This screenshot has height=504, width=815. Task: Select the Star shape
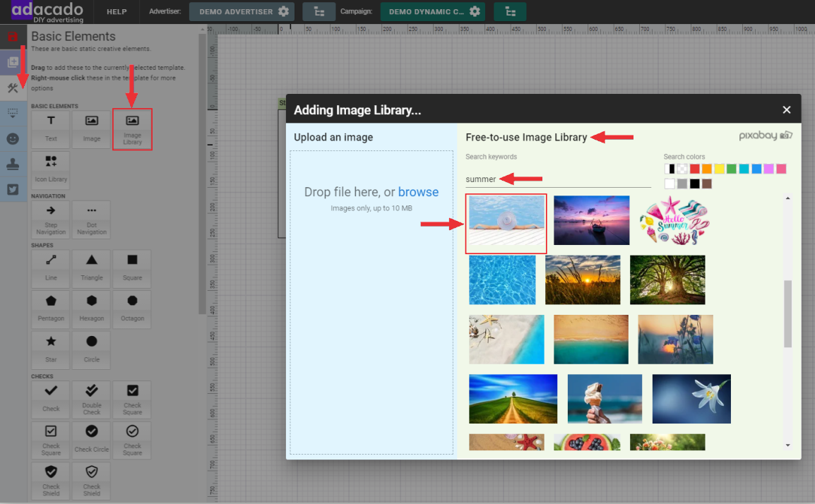[50, 350]
